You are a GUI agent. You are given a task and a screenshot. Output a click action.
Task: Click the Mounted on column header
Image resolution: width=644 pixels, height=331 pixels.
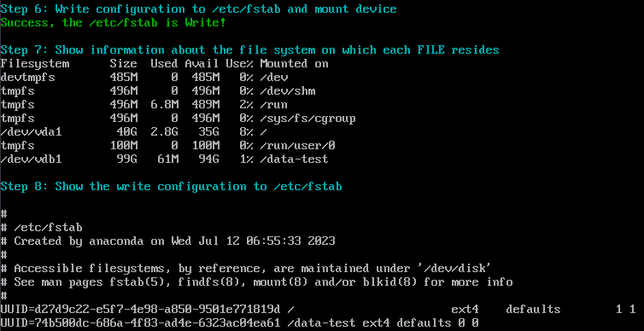[x=294, y=64]
